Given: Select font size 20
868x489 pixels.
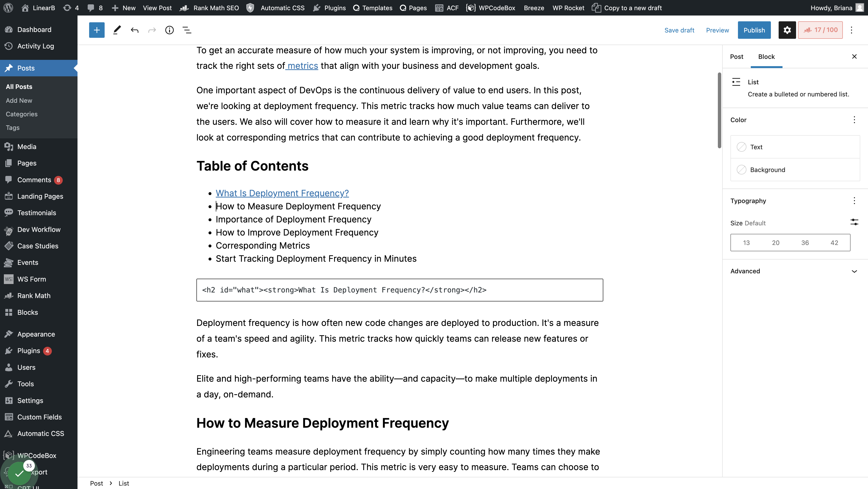Looking at the screenshot, I should pyautogui.click(x=776, y=243).
